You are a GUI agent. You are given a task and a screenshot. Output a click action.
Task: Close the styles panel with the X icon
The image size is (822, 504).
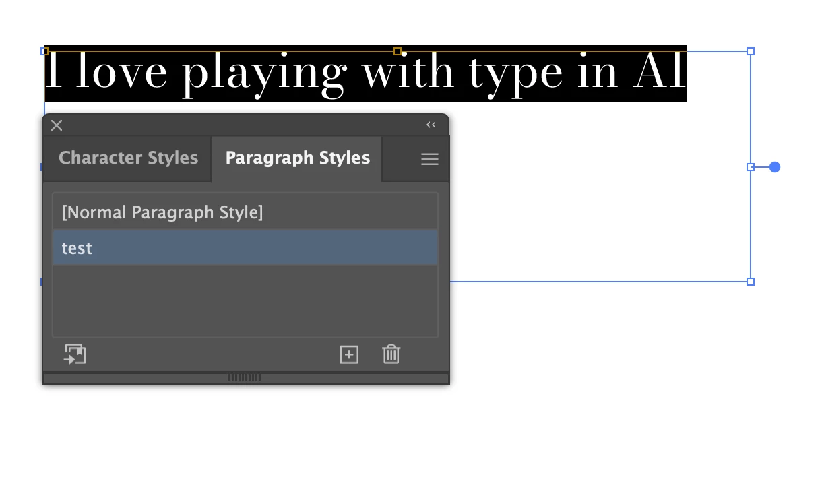click(57, 125)
